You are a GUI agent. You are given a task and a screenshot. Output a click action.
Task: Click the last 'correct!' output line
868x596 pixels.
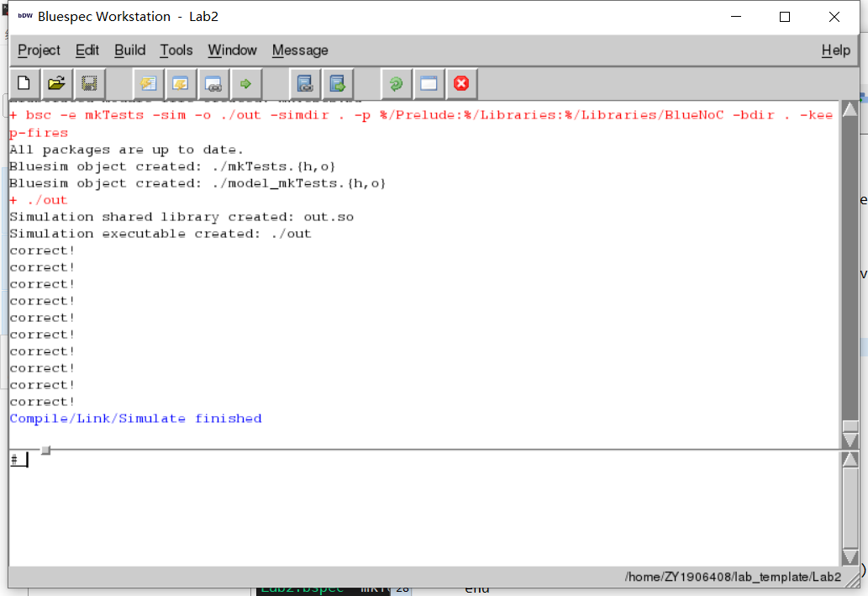[x=42, y=402]
